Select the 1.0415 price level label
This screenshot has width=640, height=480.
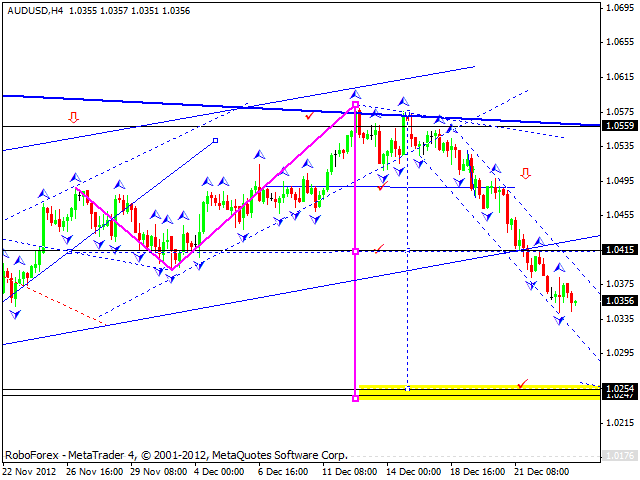coord(619,250)
